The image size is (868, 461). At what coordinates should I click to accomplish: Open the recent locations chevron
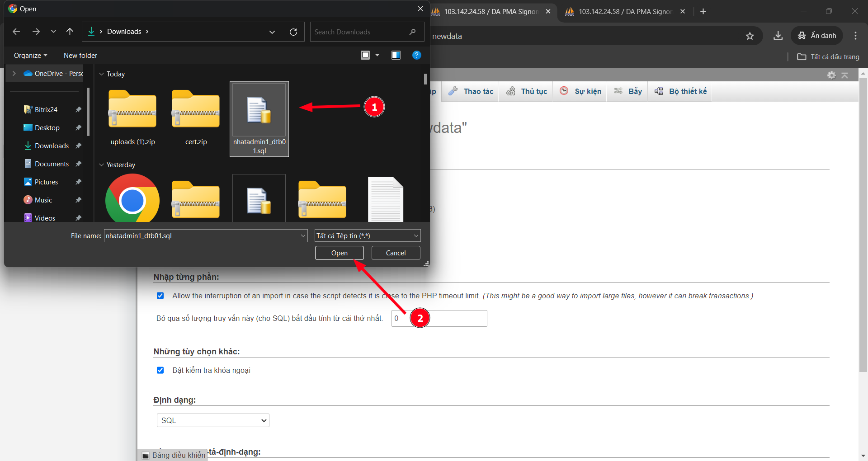point(53,32)
